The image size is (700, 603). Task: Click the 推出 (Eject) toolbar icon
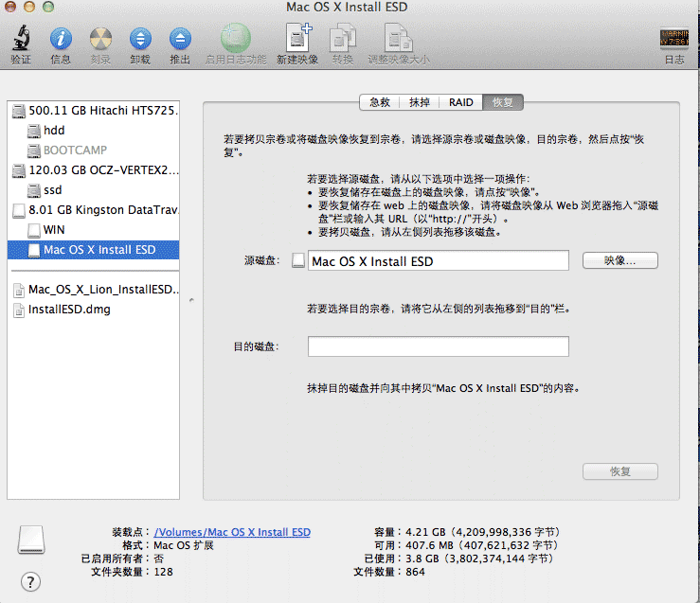point(180,39)
